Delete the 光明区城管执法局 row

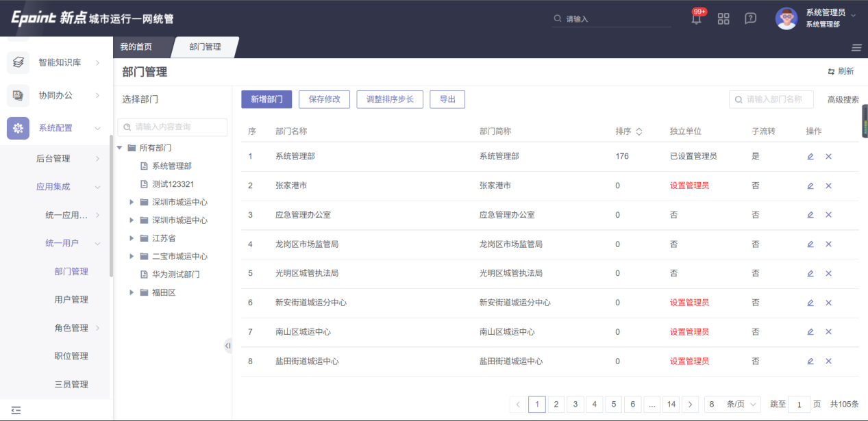[x=828, y=273]
